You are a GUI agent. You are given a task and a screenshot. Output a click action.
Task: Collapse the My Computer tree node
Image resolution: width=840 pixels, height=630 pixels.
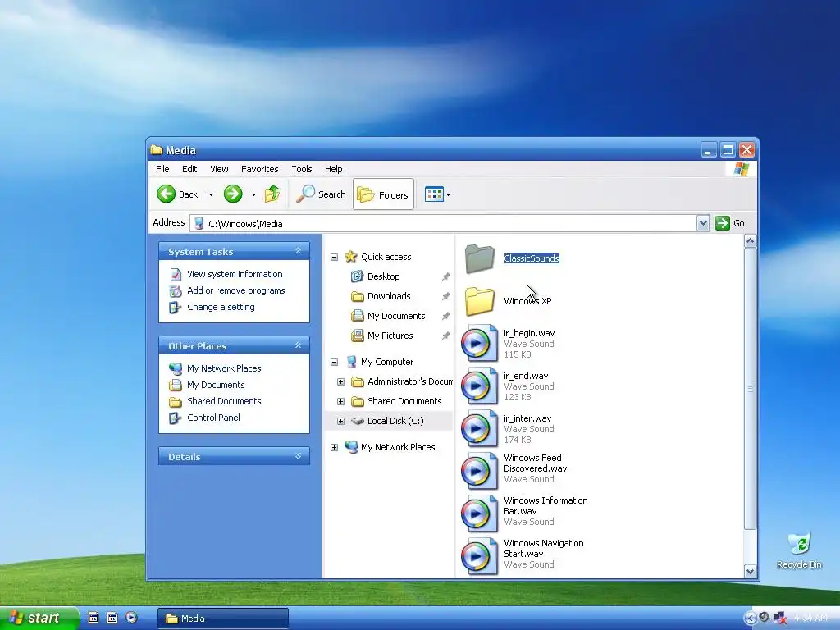click(335, 362)
